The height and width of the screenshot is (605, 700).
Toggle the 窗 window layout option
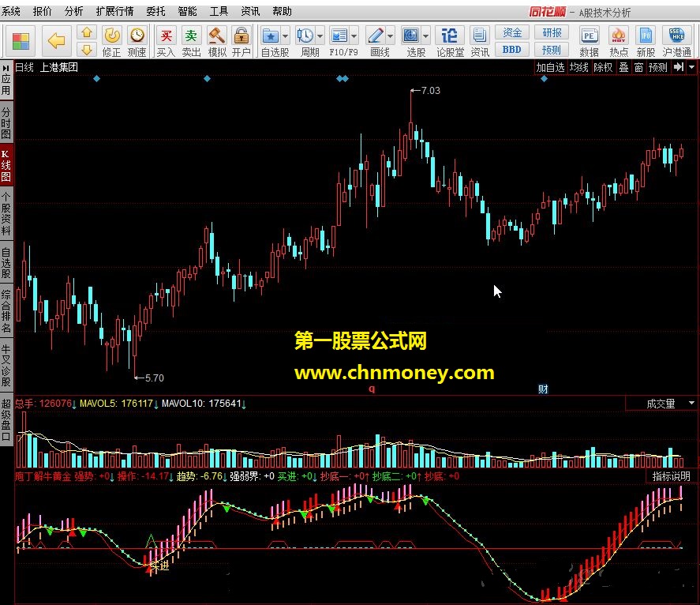point(639,67)
